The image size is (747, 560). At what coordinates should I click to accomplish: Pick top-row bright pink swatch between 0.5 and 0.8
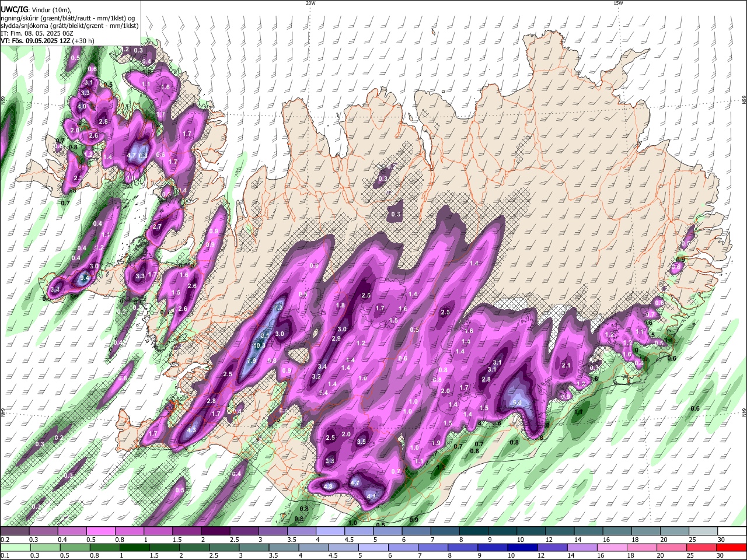point(100,531)
